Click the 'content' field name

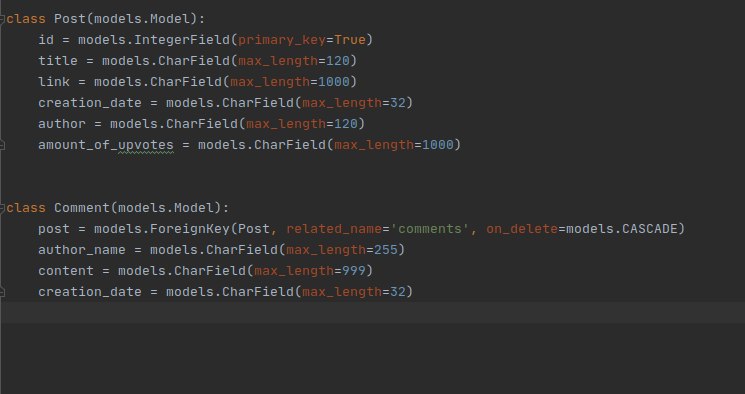66,271
